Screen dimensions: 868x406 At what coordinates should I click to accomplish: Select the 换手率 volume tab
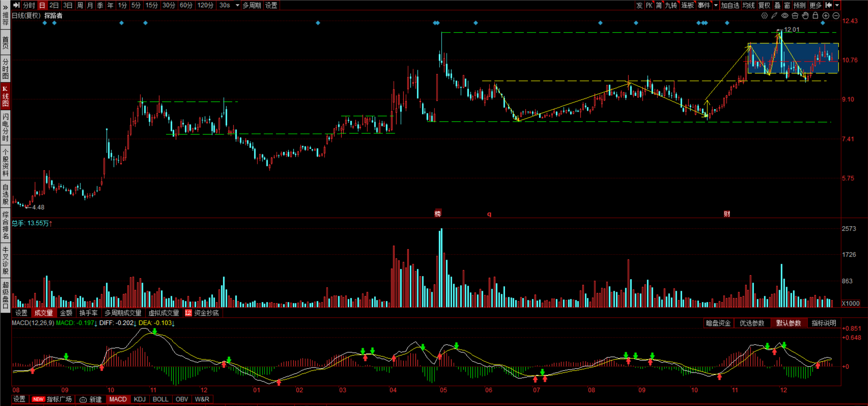pos(88,313)
